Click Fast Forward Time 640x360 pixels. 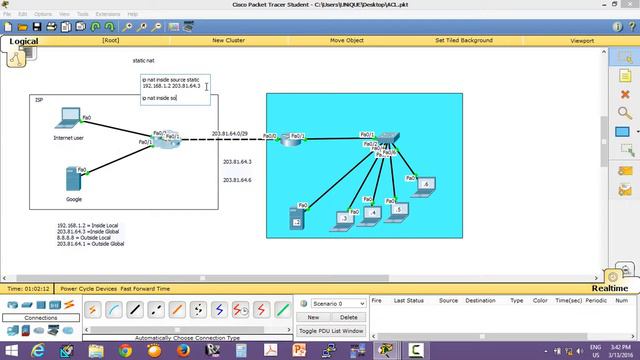click(145, 289)
